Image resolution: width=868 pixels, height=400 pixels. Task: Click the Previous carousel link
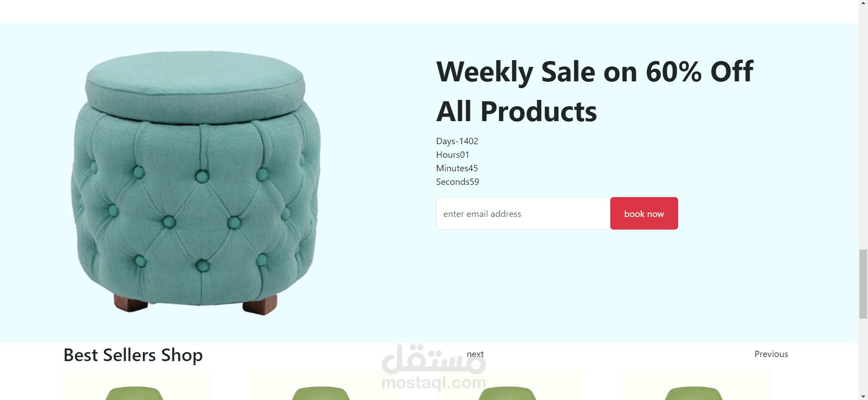(x=771, y=354)
